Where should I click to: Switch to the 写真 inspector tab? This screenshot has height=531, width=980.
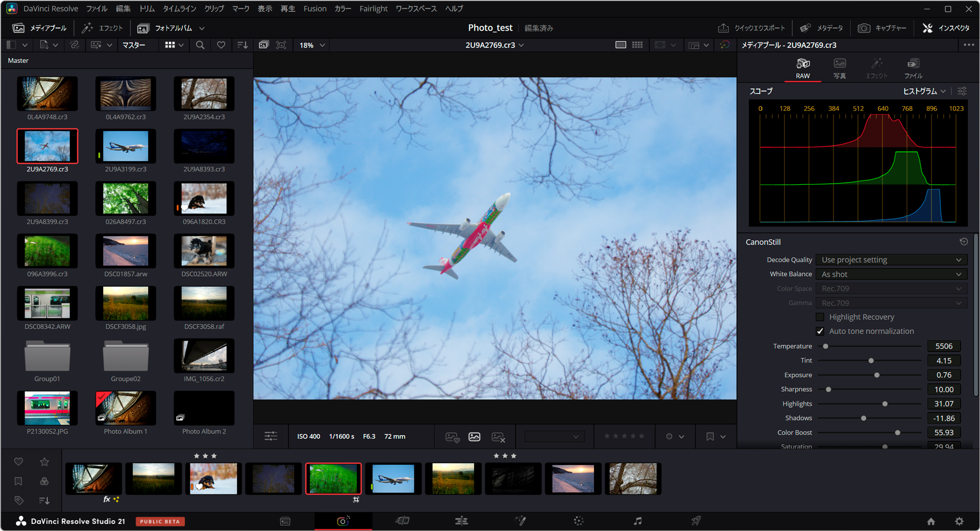[840, 68]
